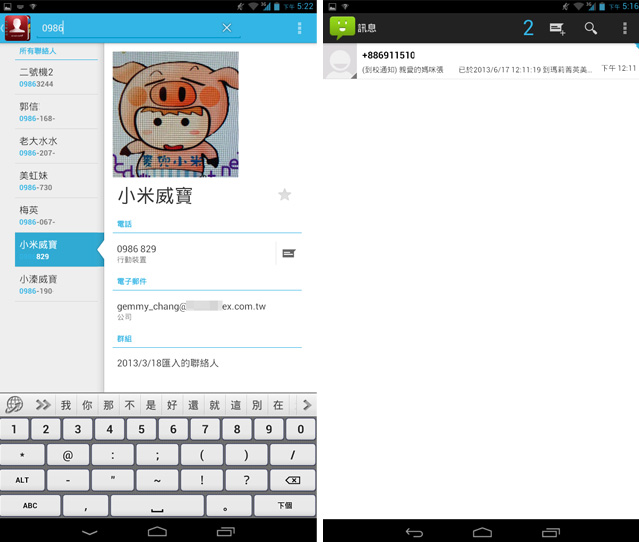The image size is (639, 542).
Task: Switch keyboard input language globe icon
Action: point(15,405)
